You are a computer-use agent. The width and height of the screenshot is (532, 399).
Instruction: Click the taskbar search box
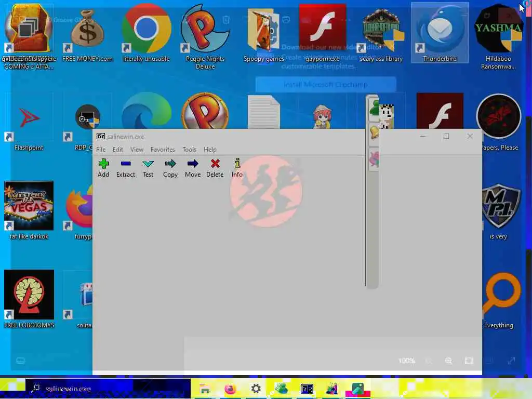108,389
